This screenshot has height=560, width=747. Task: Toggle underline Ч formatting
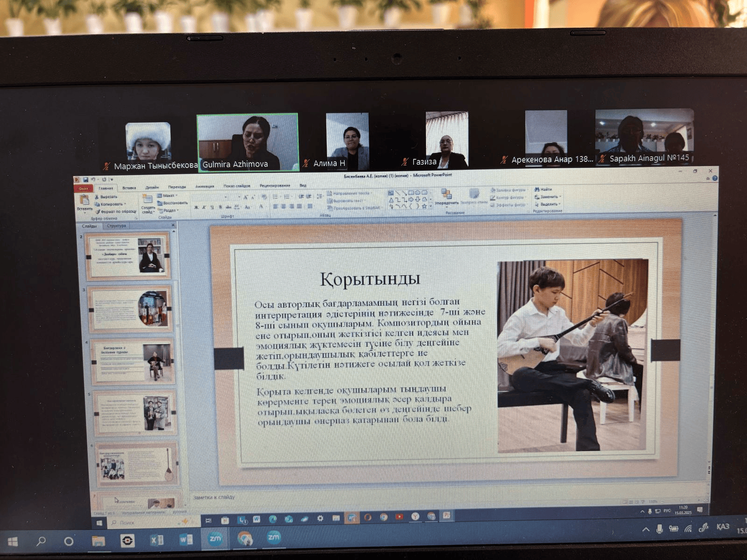pyautogui.click(x=212, y=207)
